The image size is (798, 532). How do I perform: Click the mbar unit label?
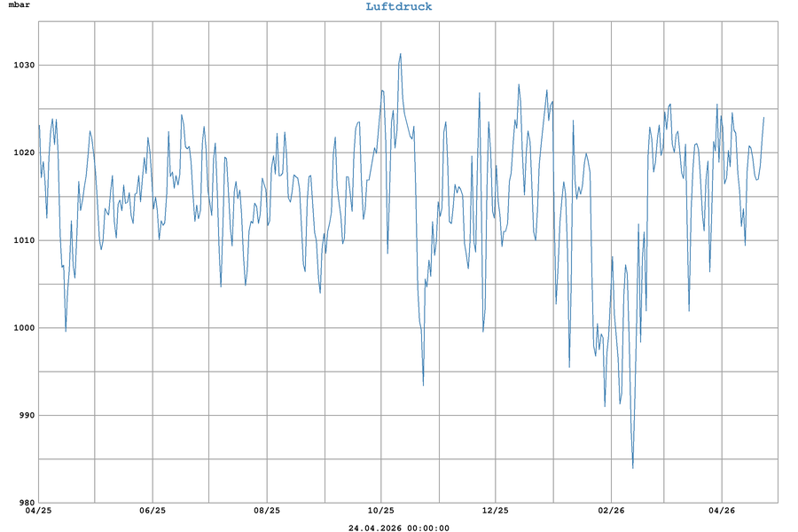tap(20, 6)
